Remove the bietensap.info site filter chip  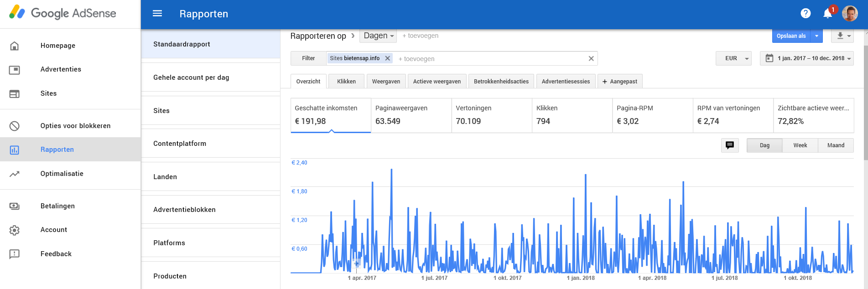pos(387,58)
